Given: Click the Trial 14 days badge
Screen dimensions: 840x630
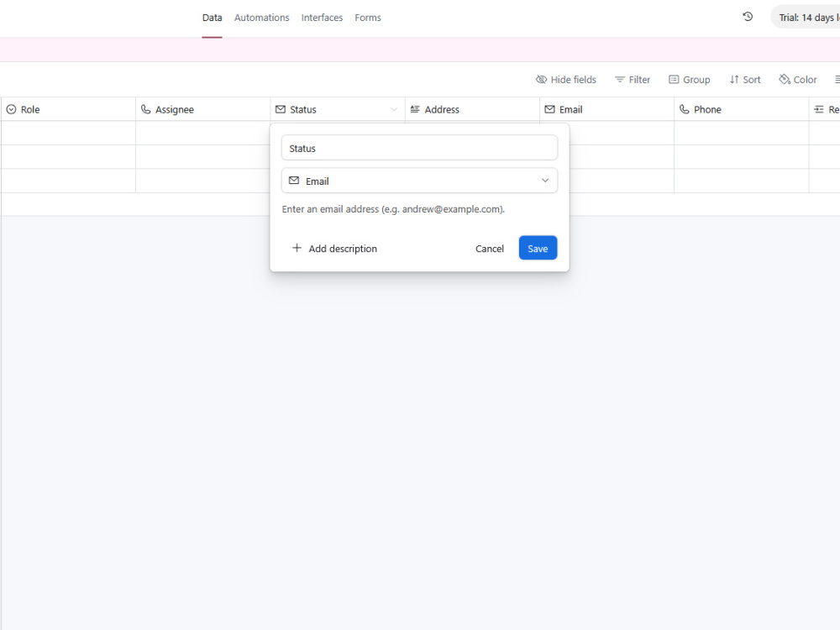Looking at the screenshot, I should [x=806, y=18].
